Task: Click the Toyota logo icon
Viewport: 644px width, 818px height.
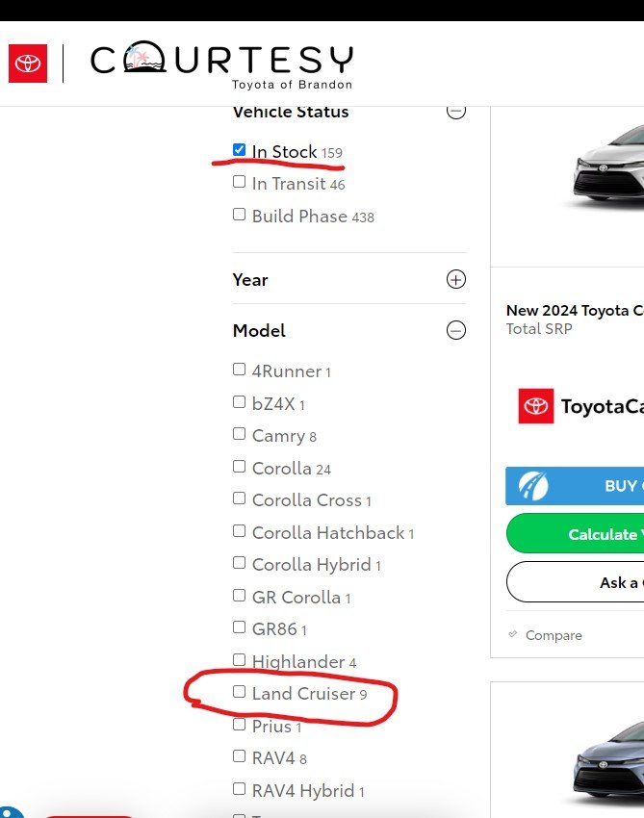Action: pyautogui.click(x=28, y=64)
